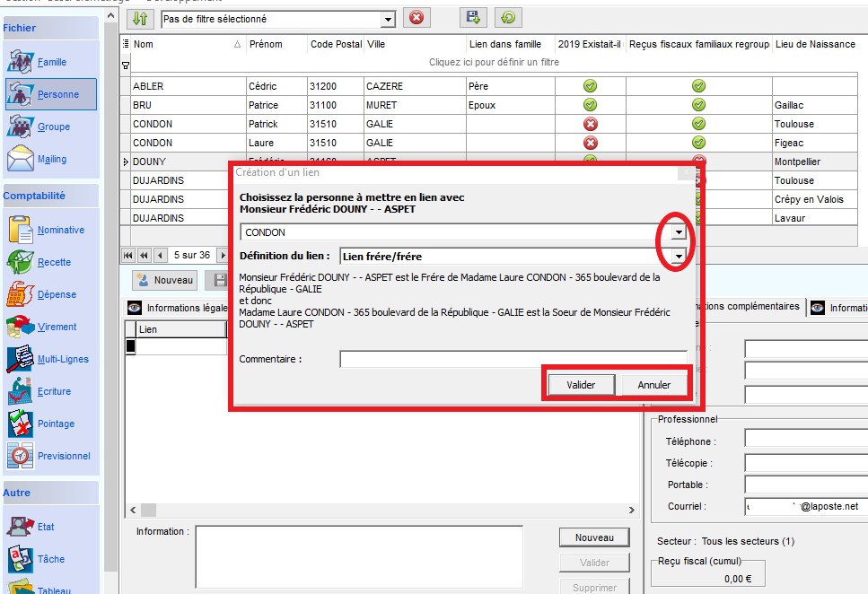Open the Mailing envelope icon

tap(21, 159)
